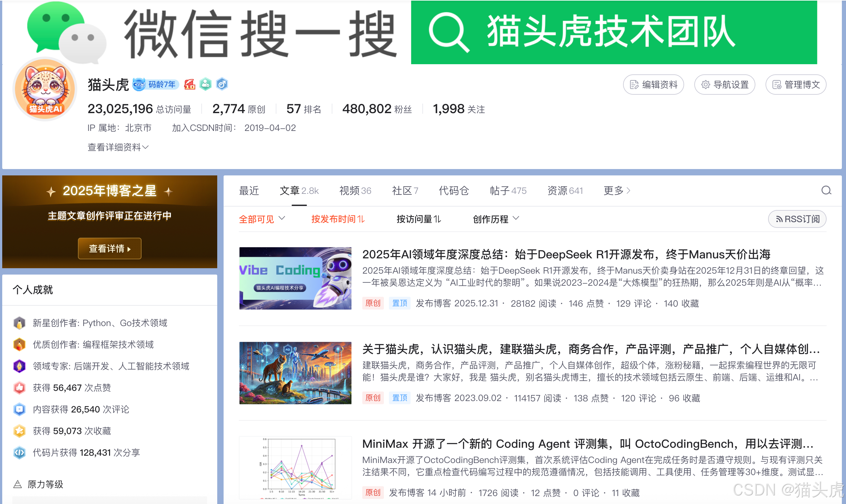Click the RSS订阅 button
This screenshot has width=846, height=504.
[797, 219]
